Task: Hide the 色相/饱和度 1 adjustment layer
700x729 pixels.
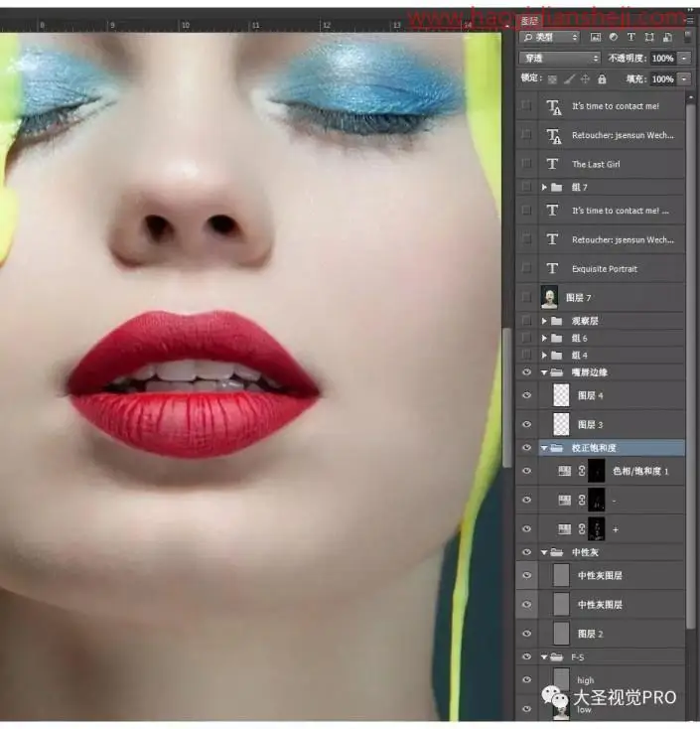Action: [x=526, y=471]
